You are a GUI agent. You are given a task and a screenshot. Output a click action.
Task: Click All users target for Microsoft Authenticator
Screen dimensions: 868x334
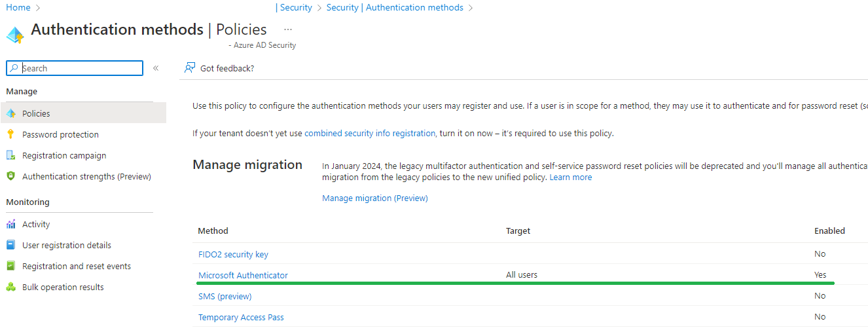tap(522, 274)
